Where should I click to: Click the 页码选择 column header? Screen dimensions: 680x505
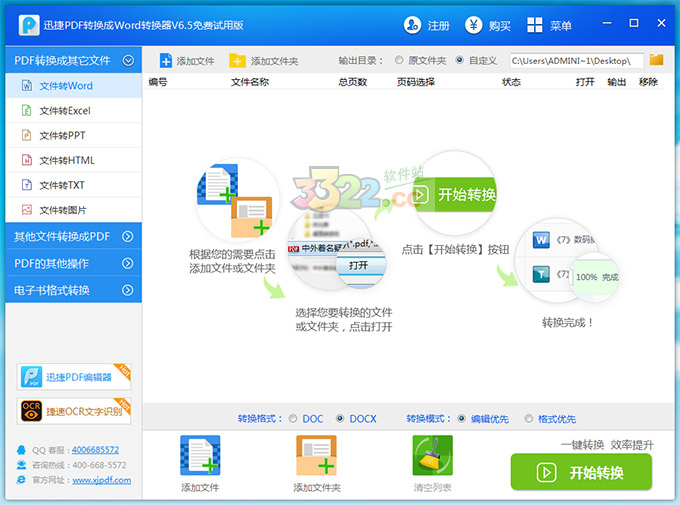415,82
